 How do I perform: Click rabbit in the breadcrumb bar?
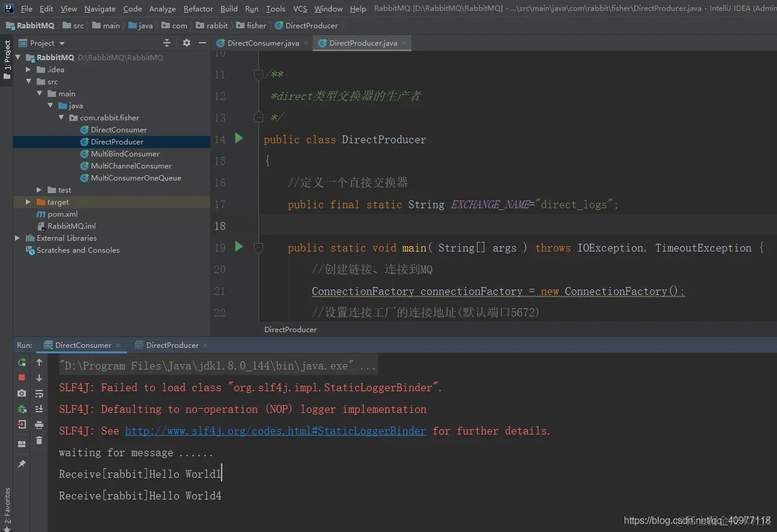(x=212, y=25)
